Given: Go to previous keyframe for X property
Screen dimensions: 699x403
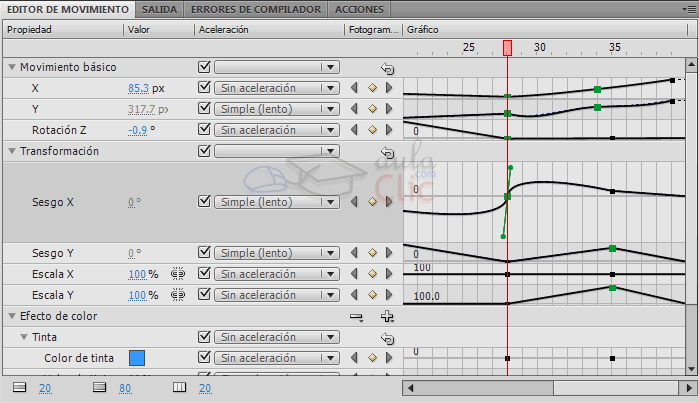Looking at the screenshot, I should pyautogui.click(x=354, y=88).
